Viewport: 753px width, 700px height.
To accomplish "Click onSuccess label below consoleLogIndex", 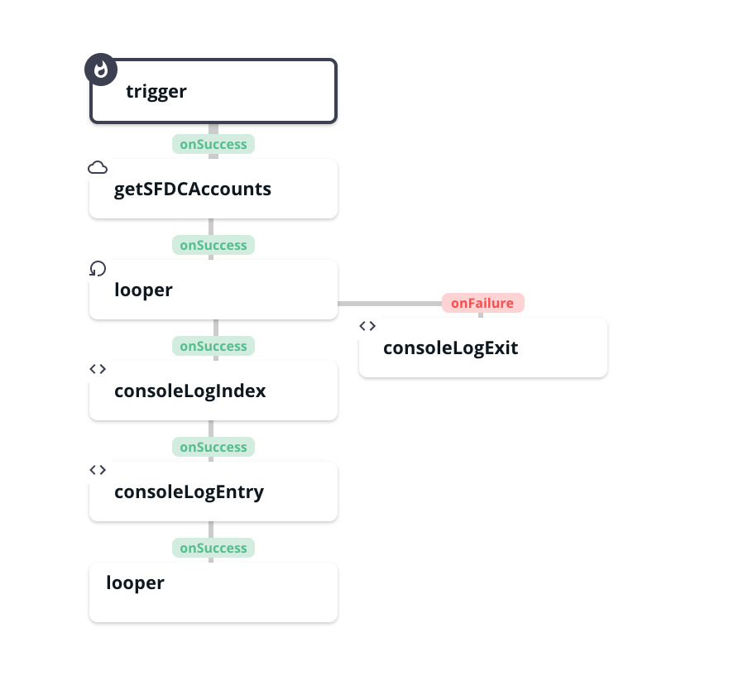I will tap(213, 447).
